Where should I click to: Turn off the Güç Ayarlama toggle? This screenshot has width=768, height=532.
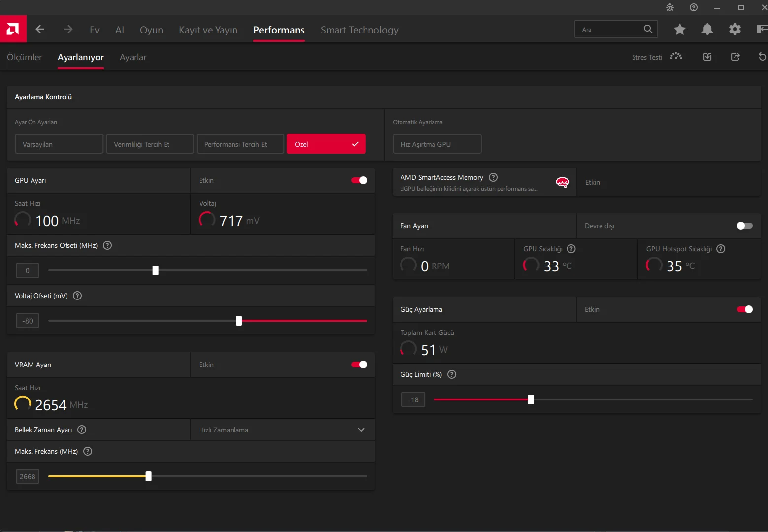click(x=744, y=309)
